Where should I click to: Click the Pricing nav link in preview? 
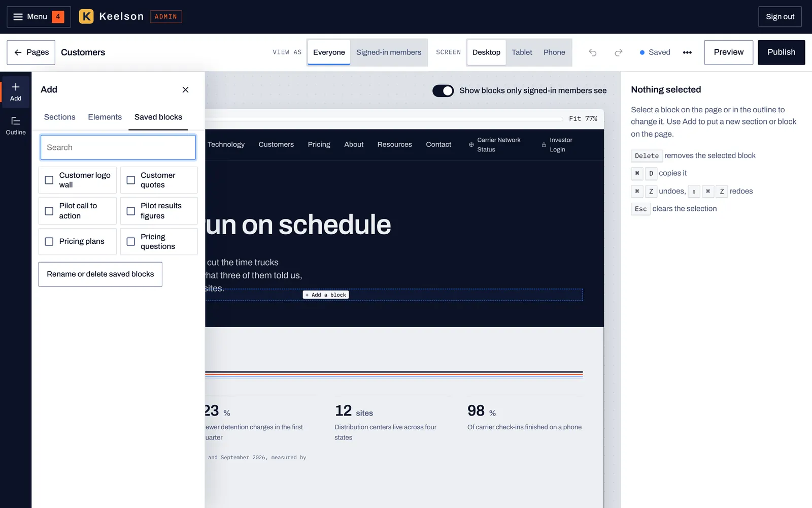pos(319,145)
